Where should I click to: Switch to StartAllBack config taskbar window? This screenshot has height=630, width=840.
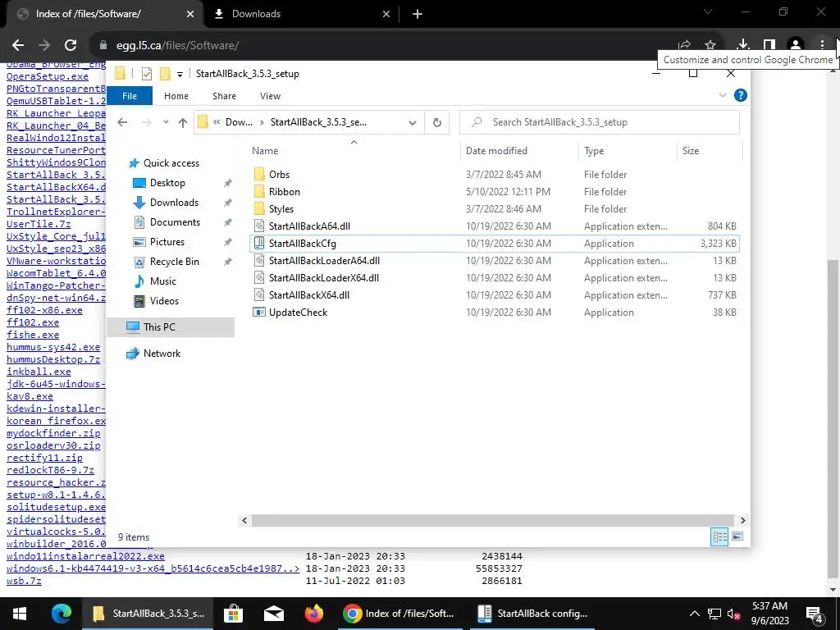(x=532, y=614)
